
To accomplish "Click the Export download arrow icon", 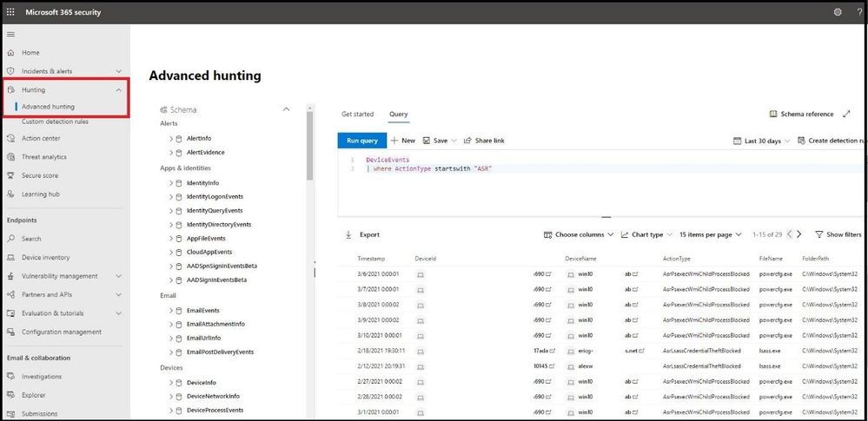I will [x=348, y=234].
